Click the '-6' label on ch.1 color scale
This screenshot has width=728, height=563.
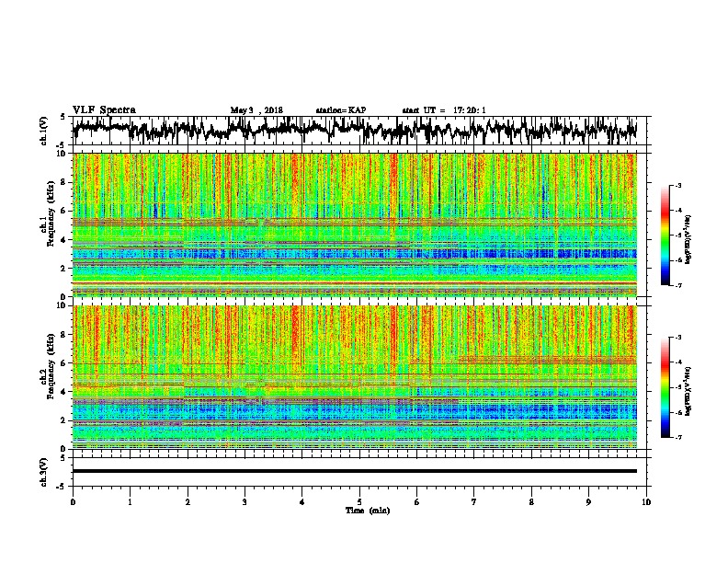(x=677, y=260)
